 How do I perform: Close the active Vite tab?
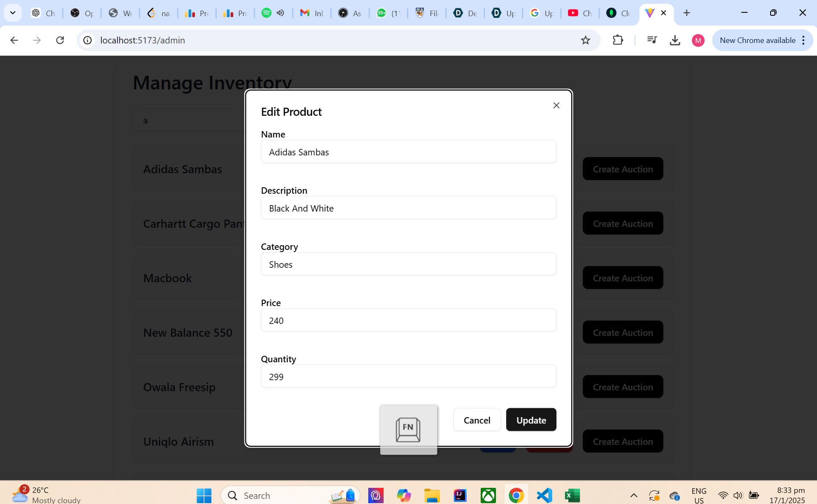(x=663, y=13)
